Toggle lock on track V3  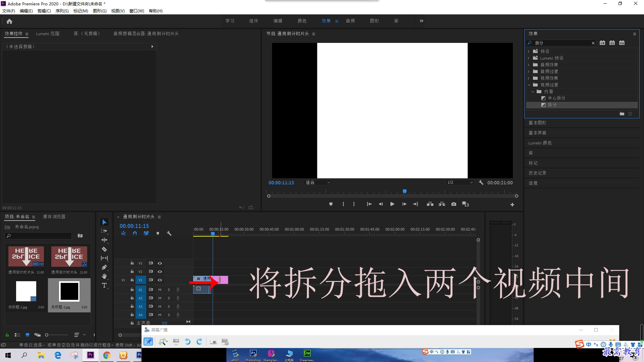pyautogui.click(x=132, y=263)
